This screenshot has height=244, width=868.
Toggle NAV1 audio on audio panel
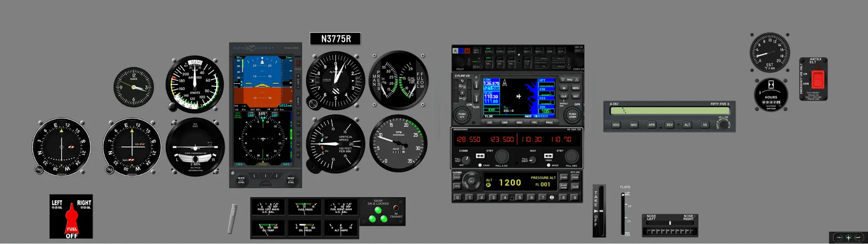(x=527, y=50)
